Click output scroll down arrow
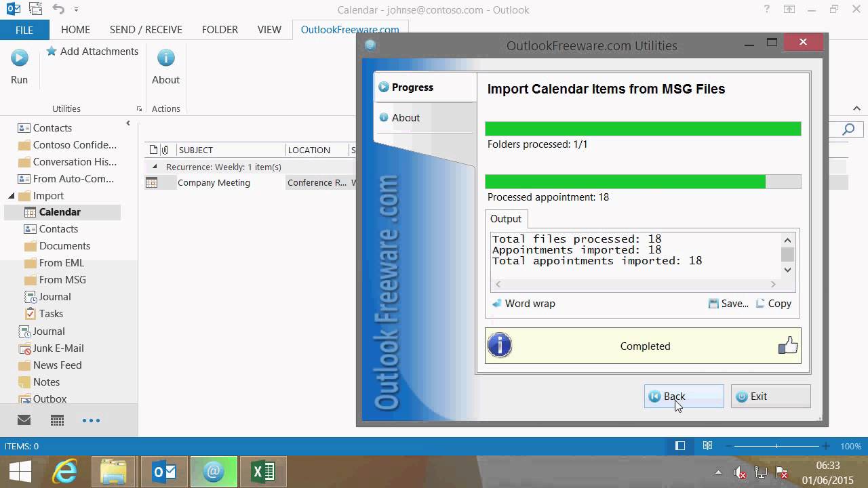Screen dimensions: 868x488 tap(787, 270)
